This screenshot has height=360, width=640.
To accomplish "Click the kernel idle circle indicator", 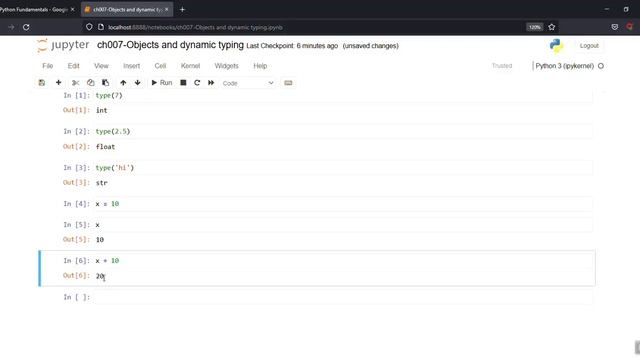I will coord(601,66).
